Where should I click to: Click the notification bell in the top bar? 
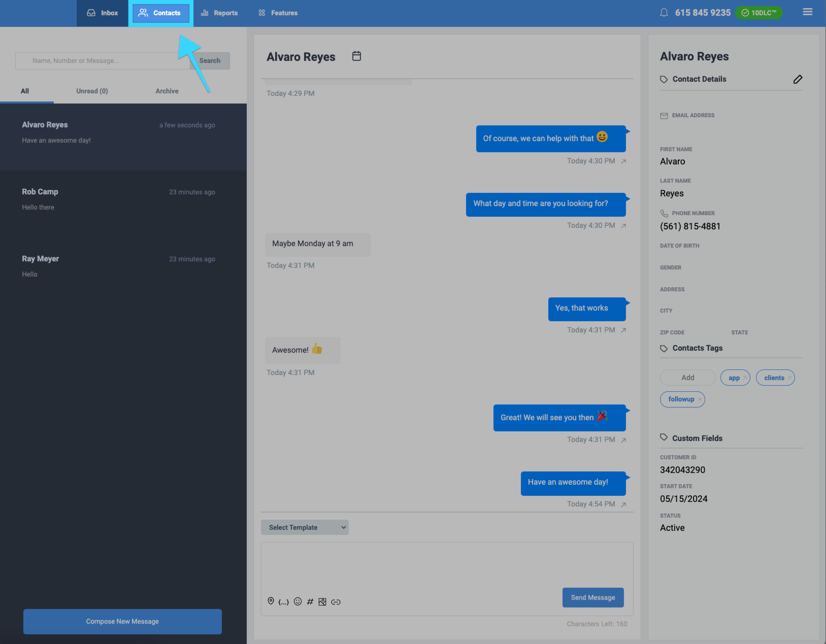(x=664, y=12)
